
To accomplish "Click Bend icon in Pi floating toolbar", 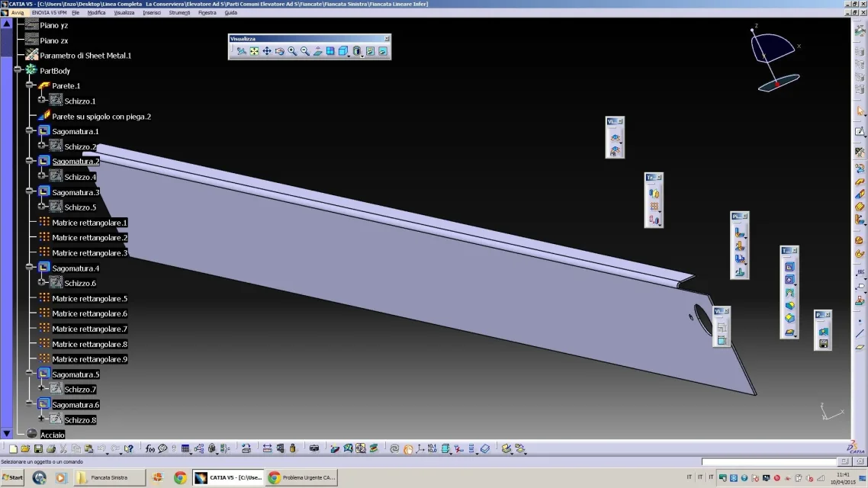I will coord(740,233).
